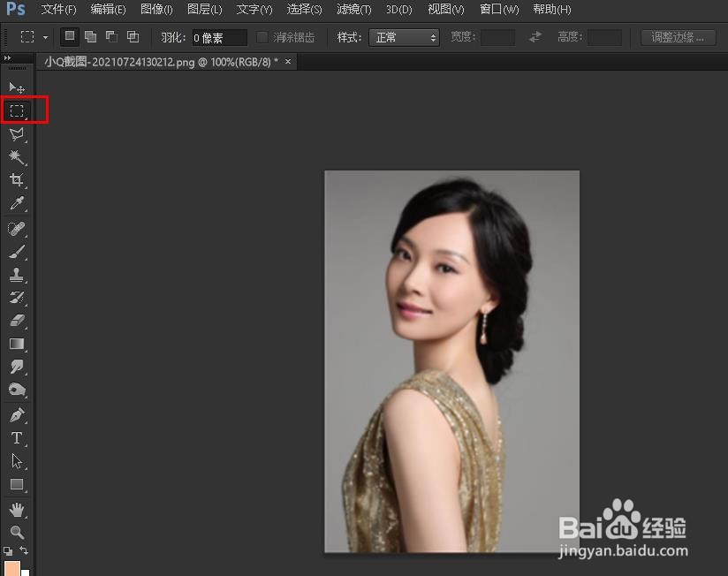Select the Brush tool
Image resolution: width=728 pixels, height=576 pixels.
tap(16, 250)
